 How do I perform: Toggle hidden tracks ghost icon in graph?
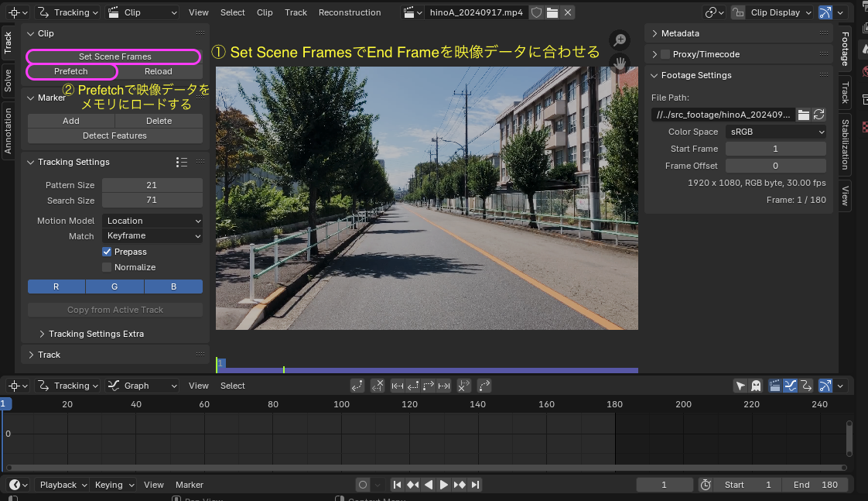coord(756,386)
